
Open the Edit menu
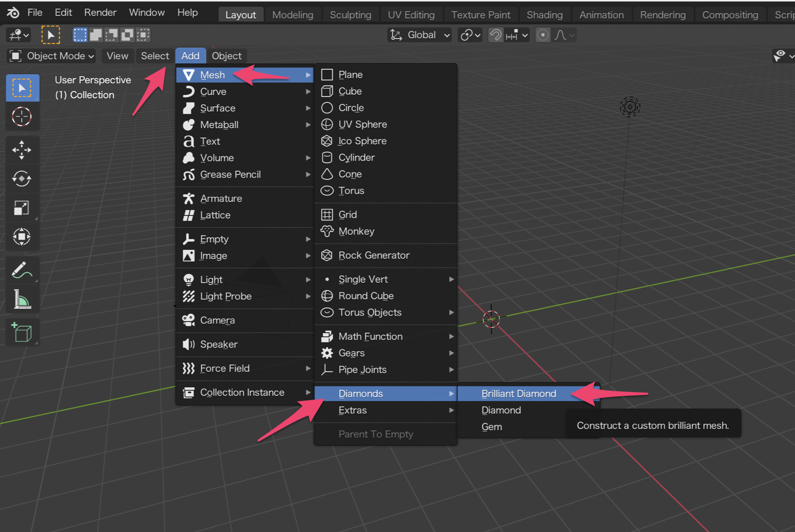tap(63, 12)
